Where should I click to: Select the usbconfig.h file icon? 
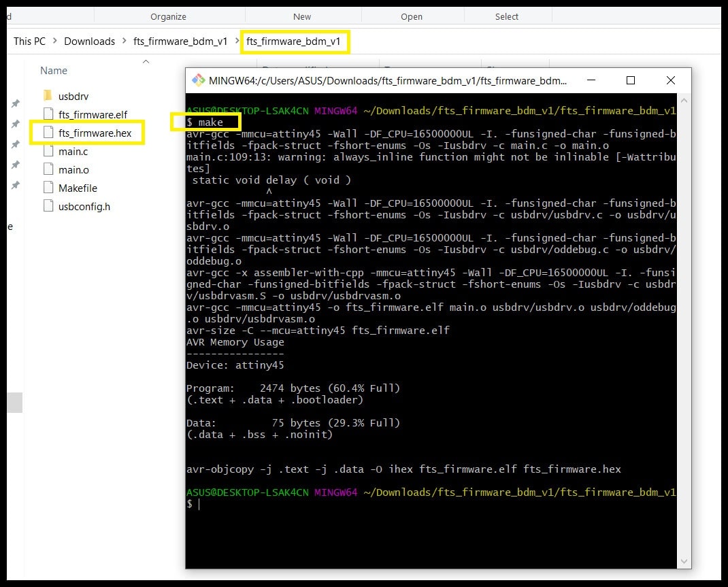(x=48, y=206)
